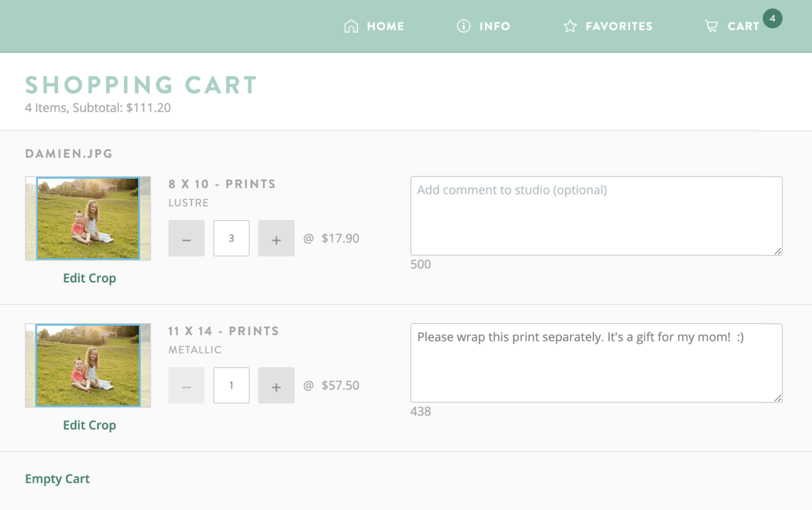Click the 11x14 metallic print thumbnail
812x510 pixels.
[x=88, y=365]
